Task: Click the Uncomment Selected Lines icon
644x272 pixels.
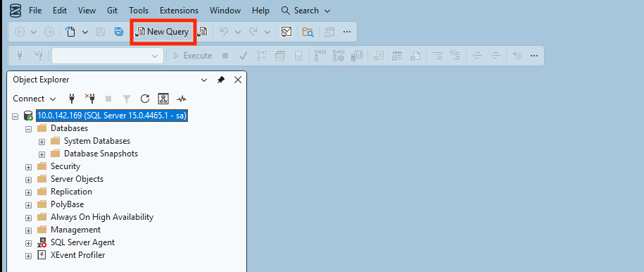Action: tap(455, 56)
